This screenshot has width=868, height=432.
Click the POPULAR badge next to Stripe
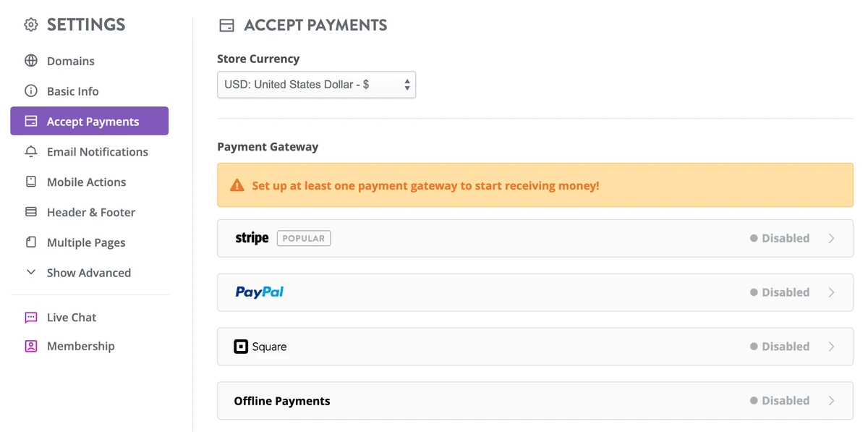click(304, 238)
